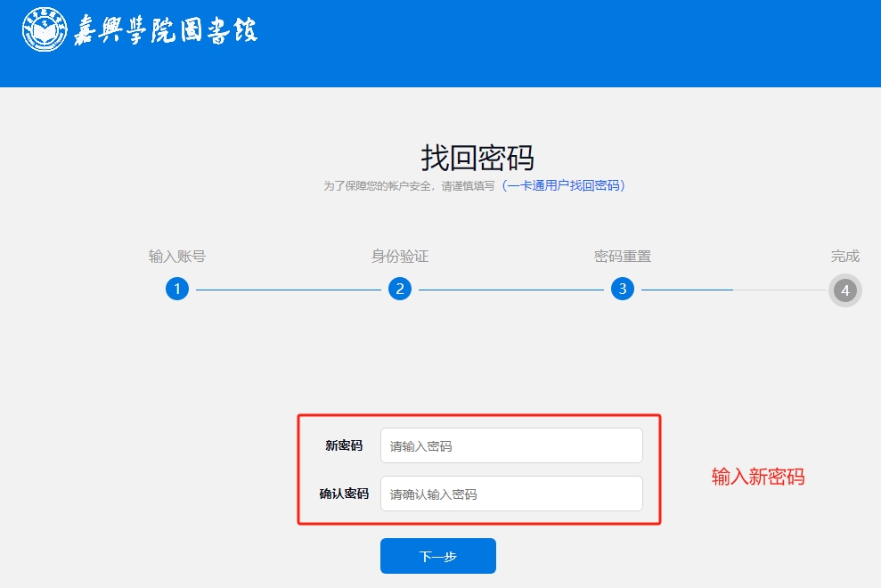Screen dimensions: 881x588
Task: Click the 完成 step label
Action: pos(844,257)
